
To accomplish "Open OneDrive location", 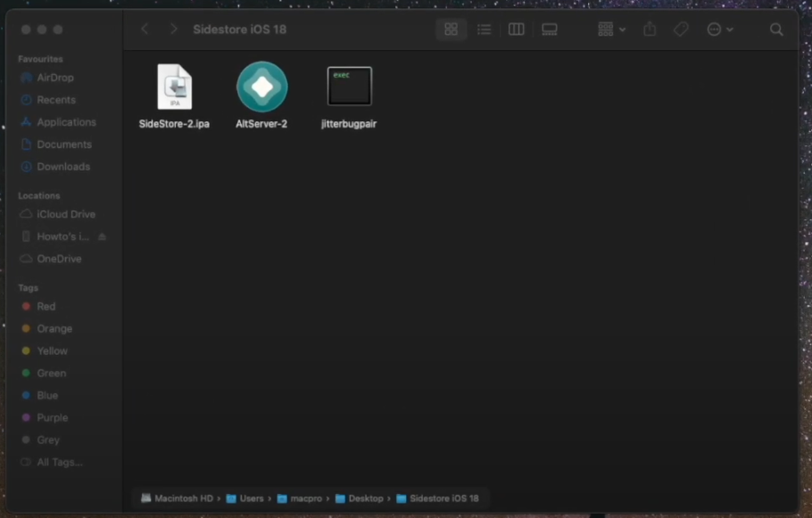I will [59, 259].
